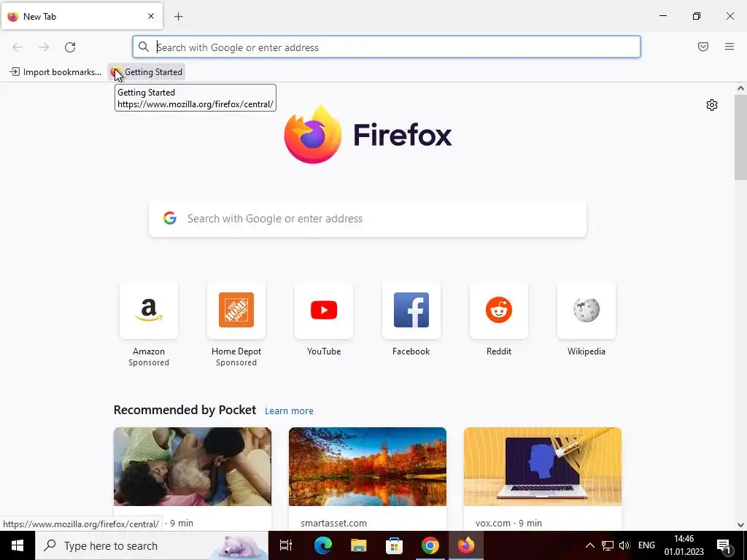Close the New Tab tab
747x560 pixels.
(x=151, y=16)
